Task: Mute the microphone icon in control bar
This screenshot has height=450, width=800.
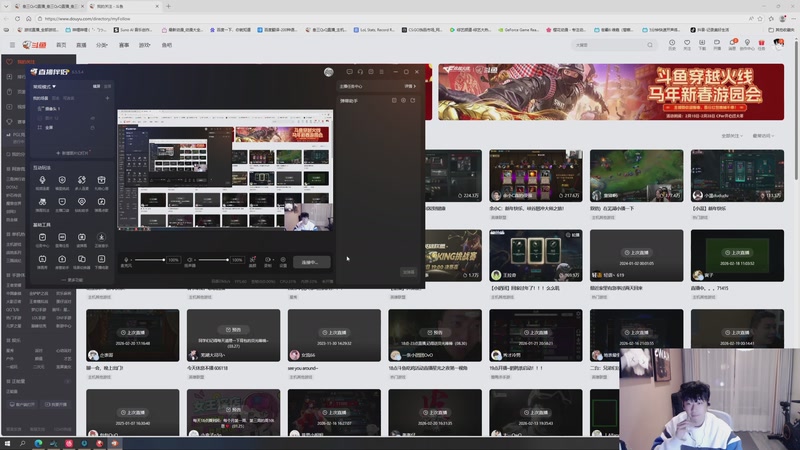Action: [x=126, y=260]
